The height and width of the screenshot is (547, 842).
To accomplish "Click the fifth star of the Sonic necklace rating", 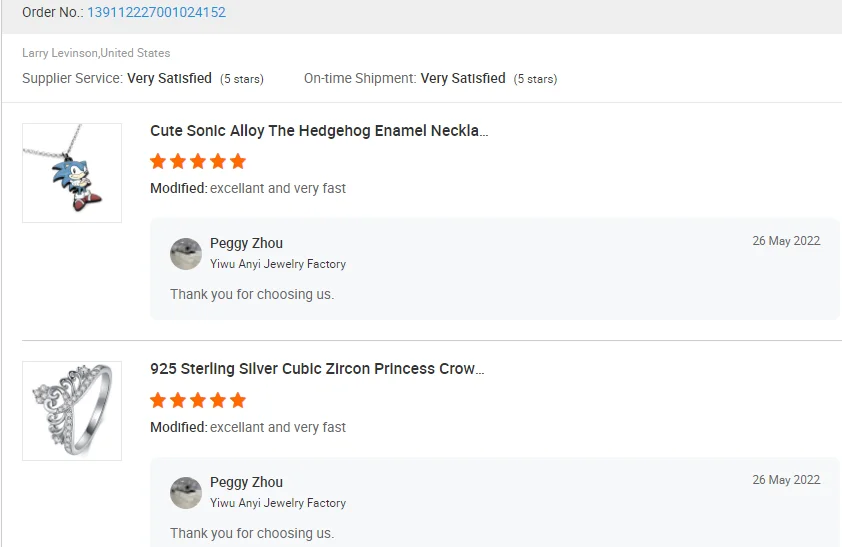I will point(238,161).
